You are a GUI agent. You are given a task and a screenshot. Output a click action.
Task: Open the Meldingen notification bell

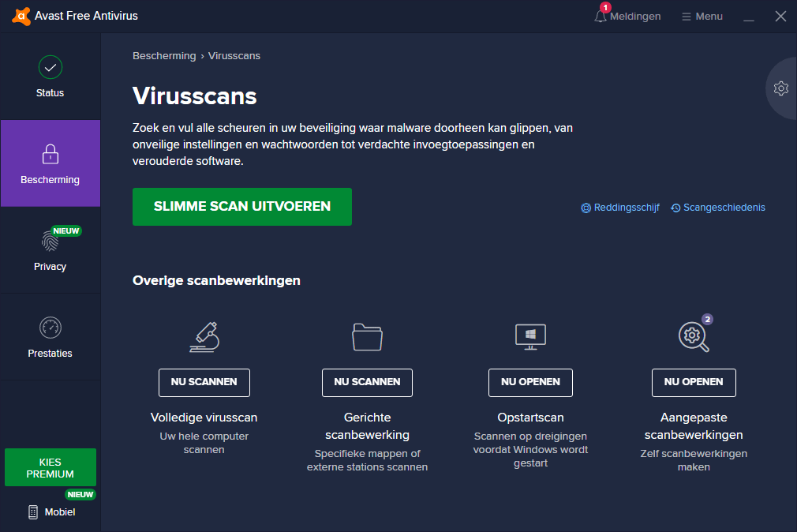[601, 16]
